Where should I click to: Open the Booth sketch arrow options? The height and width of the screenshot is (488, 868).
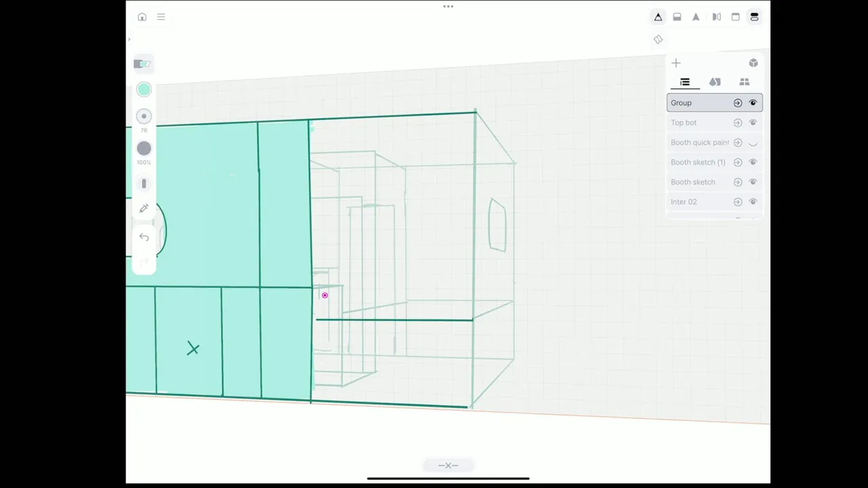738,182
